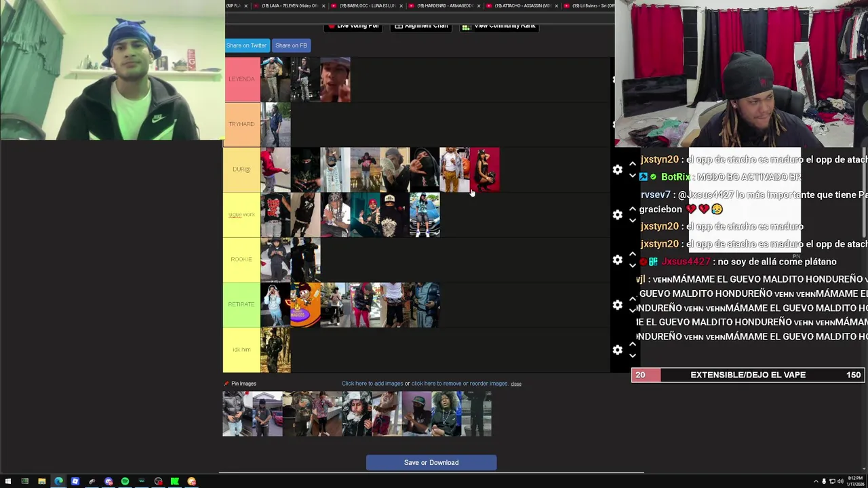Click the Pin Images pin icon

226,384
